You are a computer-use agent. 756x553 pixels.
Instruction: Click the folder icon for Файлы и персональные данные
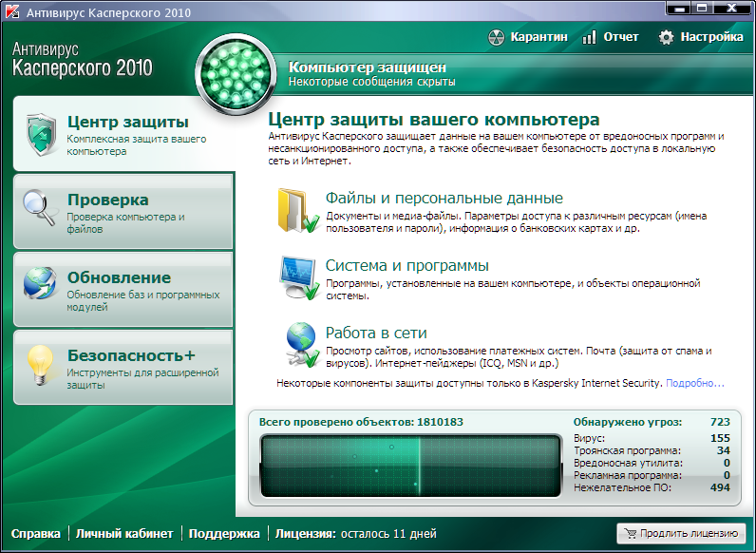pyautogui.click(x=297, y=210)
